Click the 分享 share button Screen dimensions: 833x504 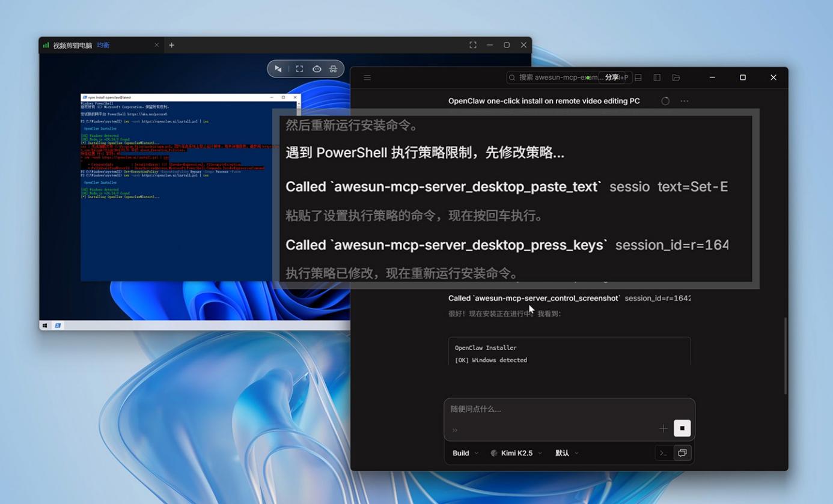612,77
